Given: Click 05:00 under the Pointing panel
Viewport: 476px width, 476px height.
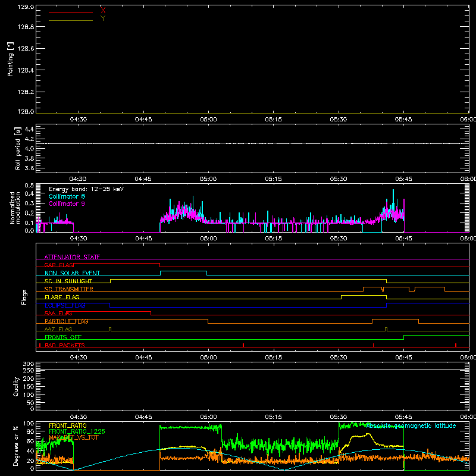Looking at the screenshot, I should pos(209,120).
